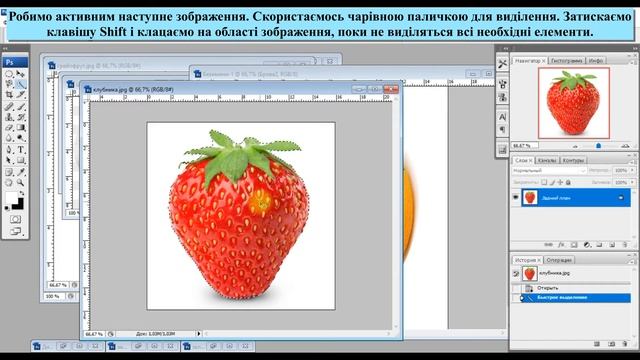Hide the Задний план layer eye
This screenshot has height=360, width=640.
click(x=516, y=197)
